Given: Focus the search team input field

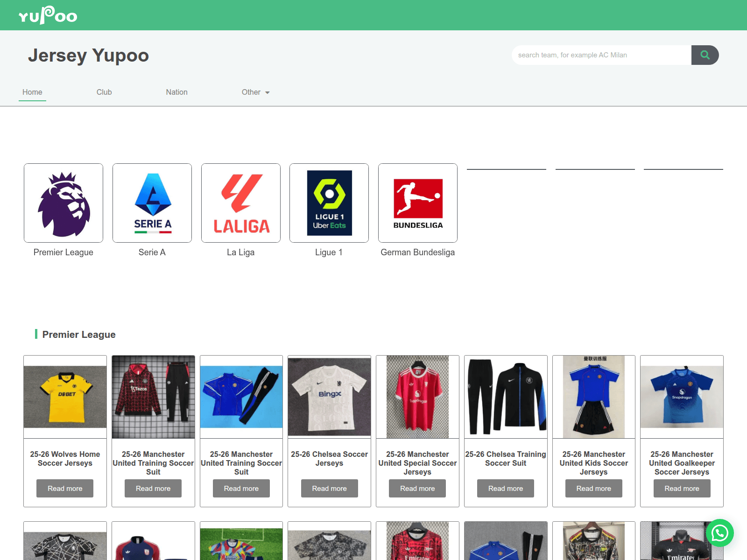Looking at the screenshot, I should (601, 55).
